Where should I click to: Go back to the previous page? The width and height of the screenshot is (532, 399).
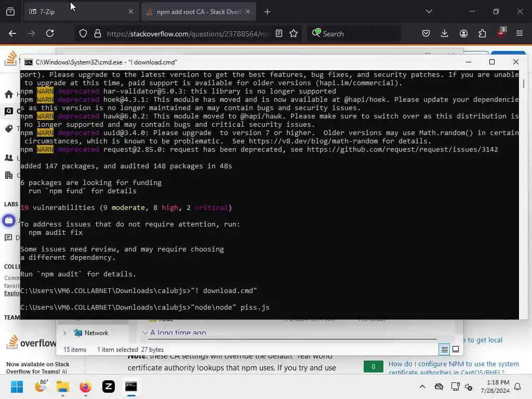click(x=12, y=33)
